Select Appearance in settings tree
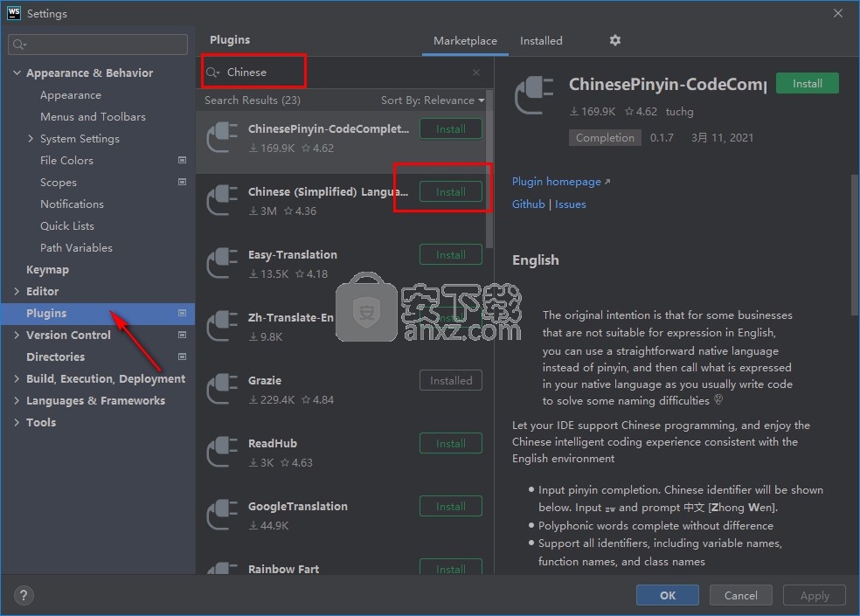 point(71,95)
